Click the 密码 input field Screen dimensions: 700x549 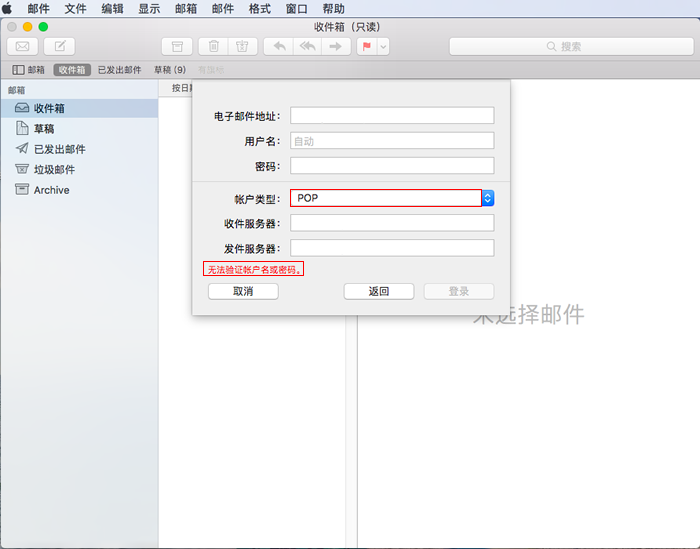(x=392, y=166)
